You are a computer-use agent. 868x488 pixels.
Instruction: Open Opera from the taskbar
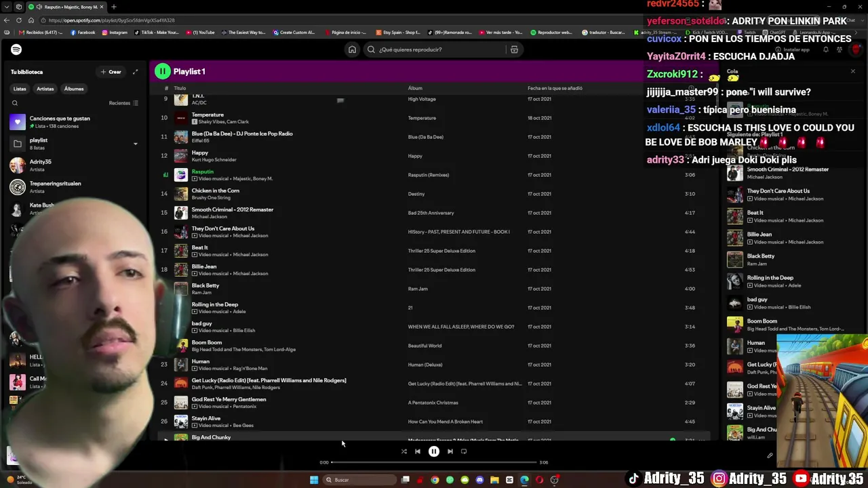[539, 480]
